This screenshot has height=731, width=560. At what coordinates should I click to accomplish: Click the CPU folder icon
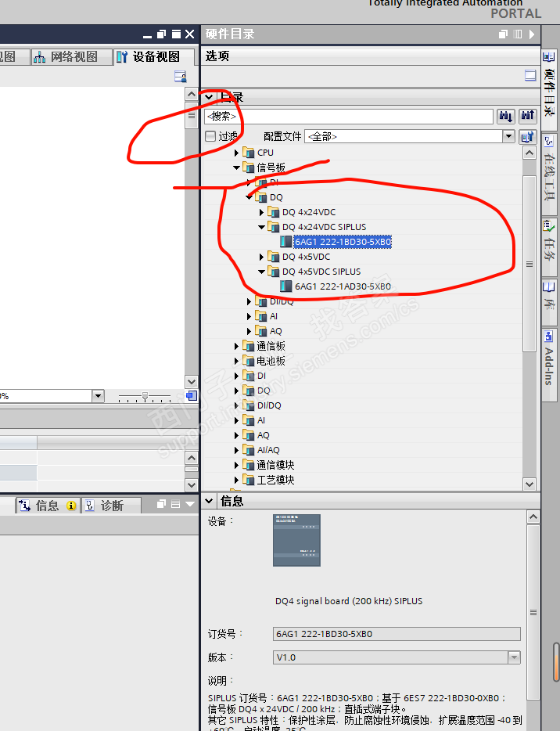click(248, 153)
